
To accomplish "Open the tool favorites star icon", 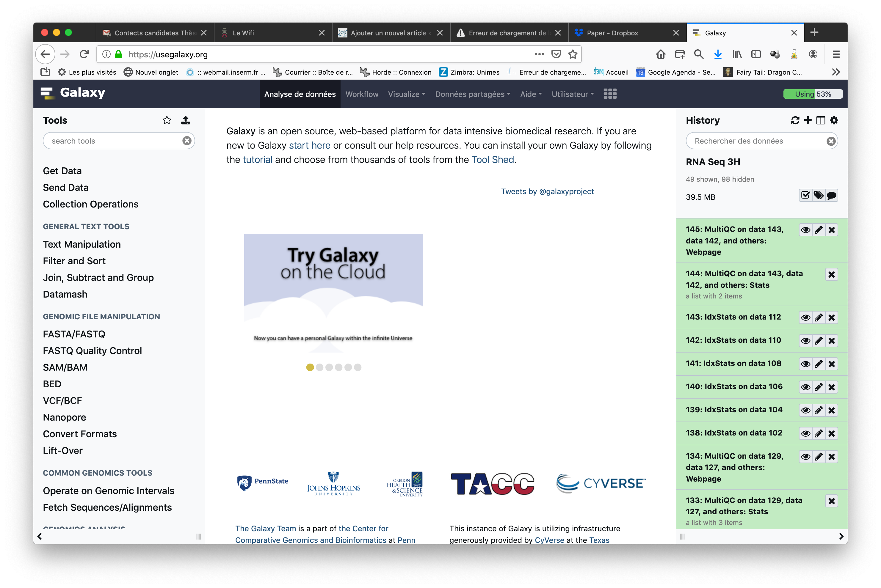I will [167, 120].
